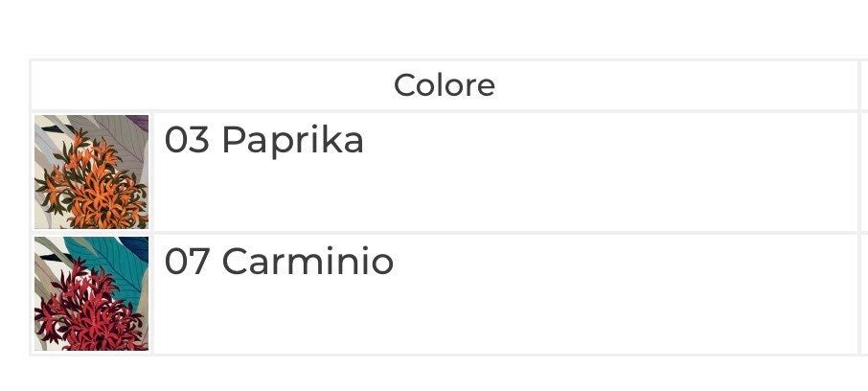
Task: Click the word Carminio
Action: [x=308, y=262]
